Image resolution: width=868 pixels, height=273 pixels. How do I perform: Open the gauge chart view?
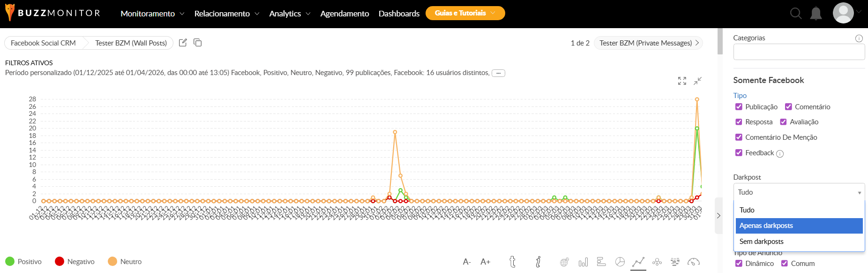coord(693,262)
